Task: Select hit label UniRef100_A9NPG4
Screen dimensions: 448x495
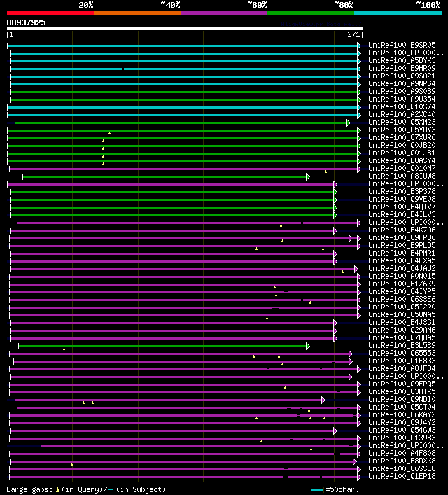Action: [402, 83]
